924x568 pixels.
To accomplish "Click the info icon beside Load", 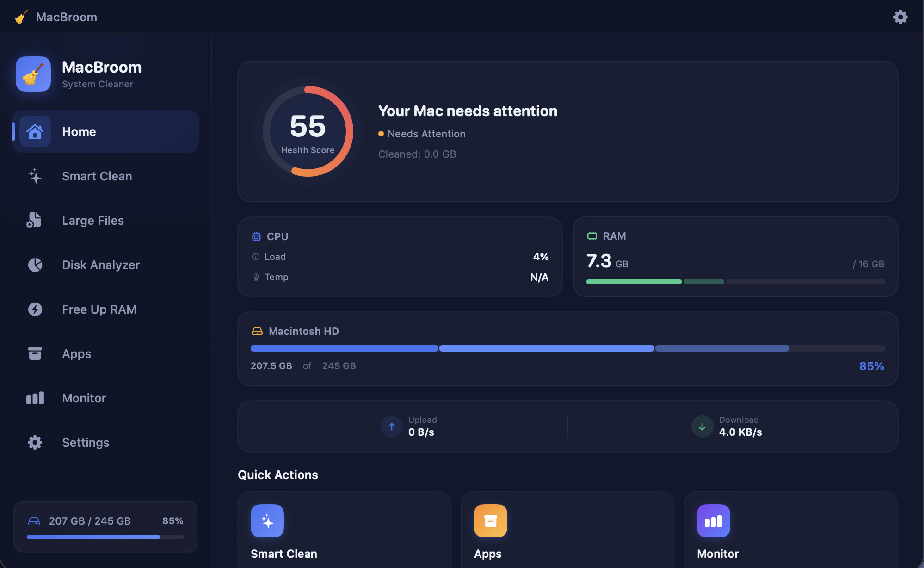I will [x=256, y=257].
